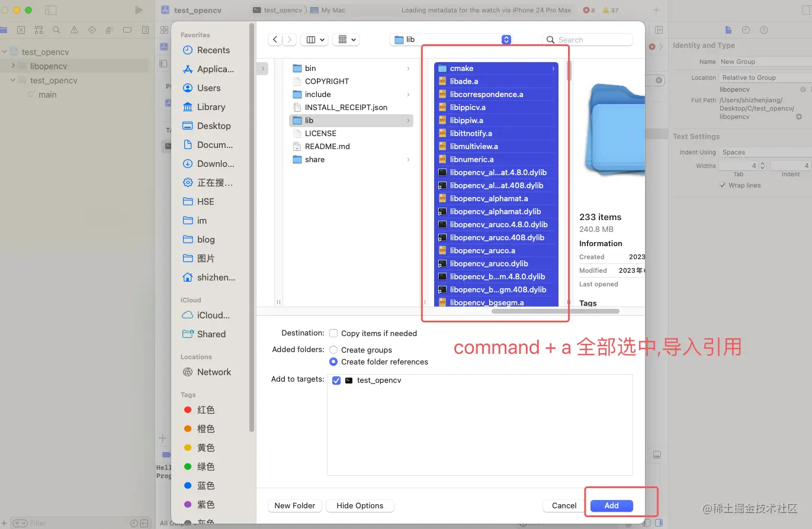Choose Create folder references radio option
Screen dimensions: 812x529
(x=333, y=362)
